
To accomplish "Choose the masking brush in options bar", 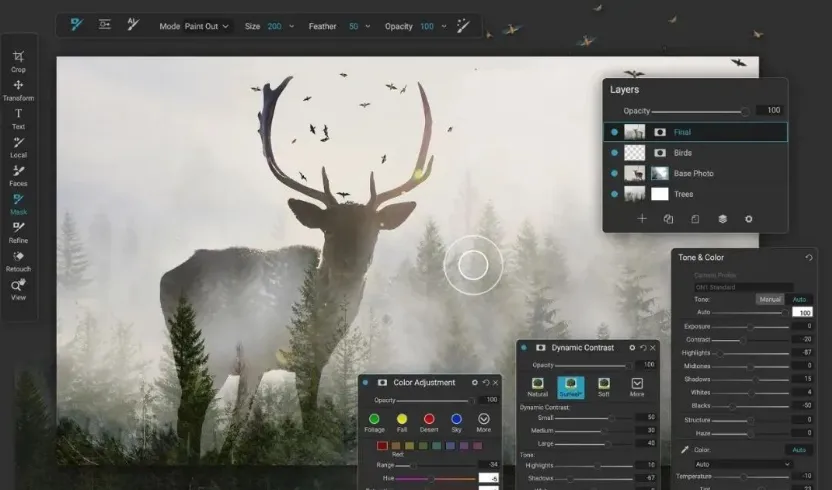I will [77, 24].
